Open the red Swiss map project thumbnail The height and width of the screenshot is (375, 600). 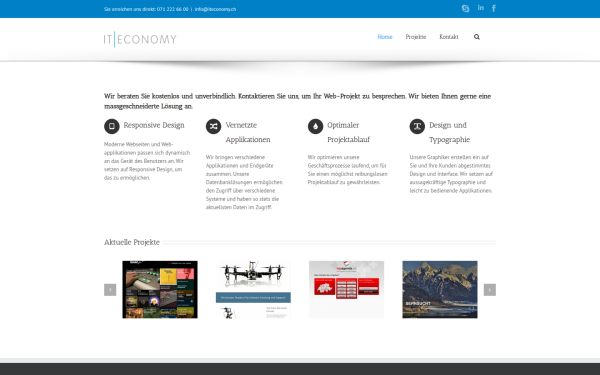click(x=347, y=289)
